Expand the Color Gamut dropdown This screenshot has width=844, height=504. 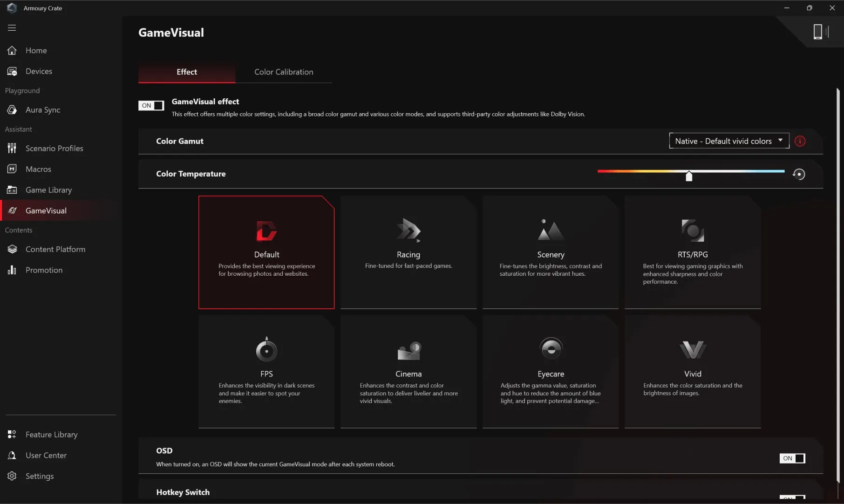pos(729,141)
